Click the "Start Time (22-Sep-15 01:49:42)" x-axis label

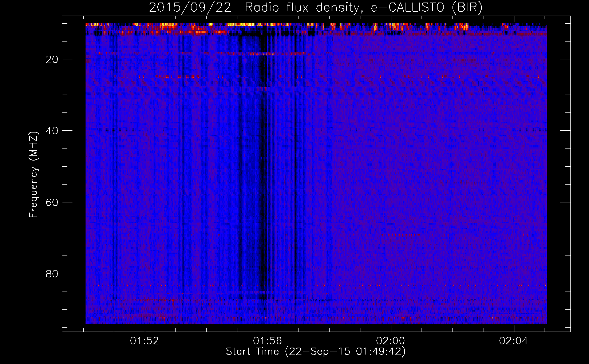point(316,352)
